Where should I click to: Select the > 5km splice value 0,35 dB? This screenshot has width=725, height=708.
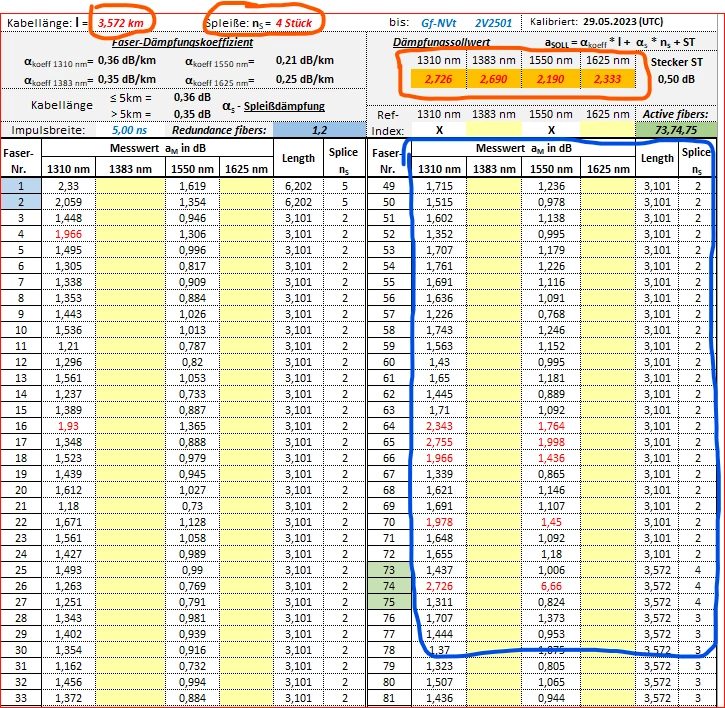pos(192,114)
